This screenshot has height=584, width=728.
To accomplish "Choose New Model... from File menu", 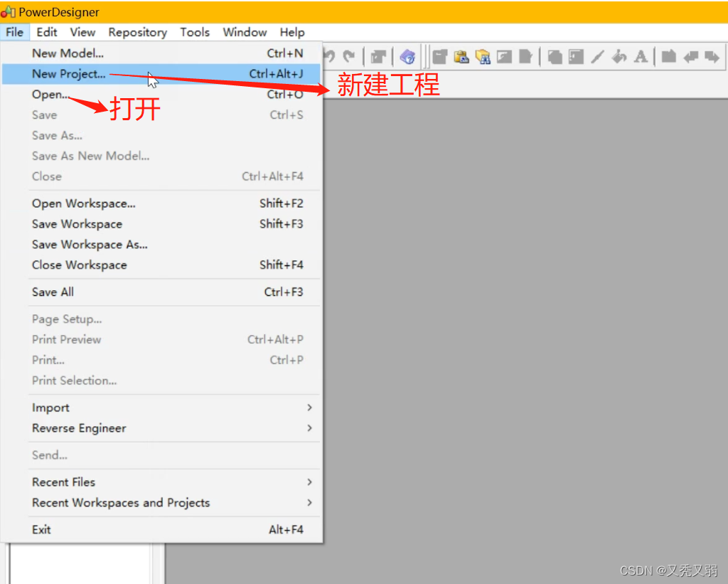I will coord(161,53).
